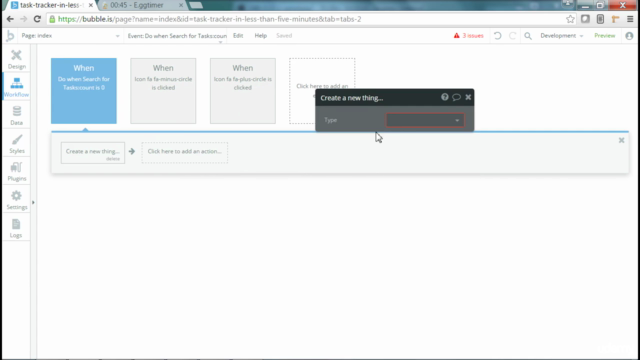The height and width of the screenshot is (360, 640).
Task: Open the Workflow tab in sidebar
Action: 16,87
